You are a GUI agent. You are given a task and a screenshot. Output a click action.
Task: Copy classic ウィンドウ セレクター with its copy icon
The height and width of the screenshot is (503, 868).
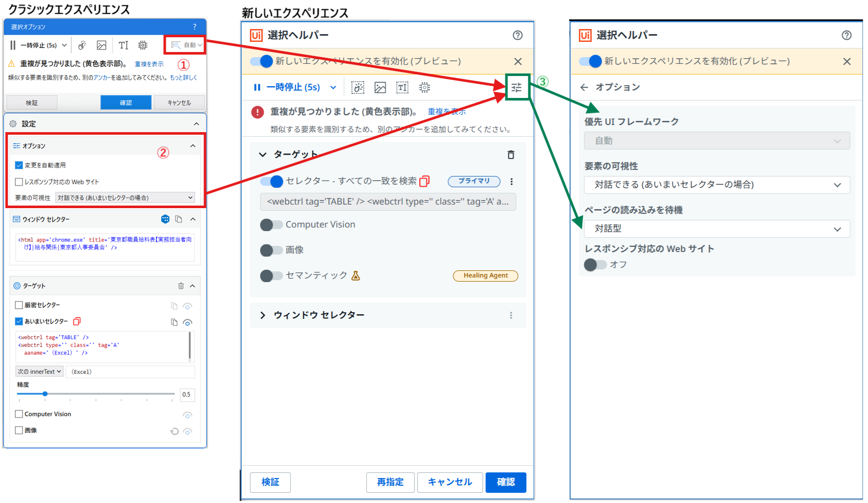pyautogui.click(x=178, y=219)
